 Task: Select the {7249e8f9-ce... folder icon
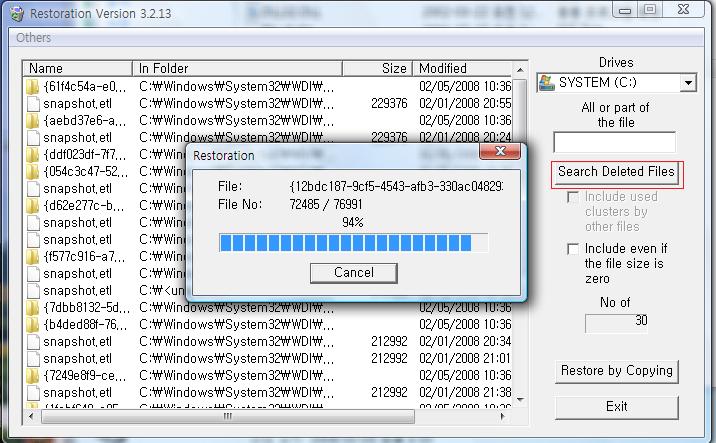32,375
